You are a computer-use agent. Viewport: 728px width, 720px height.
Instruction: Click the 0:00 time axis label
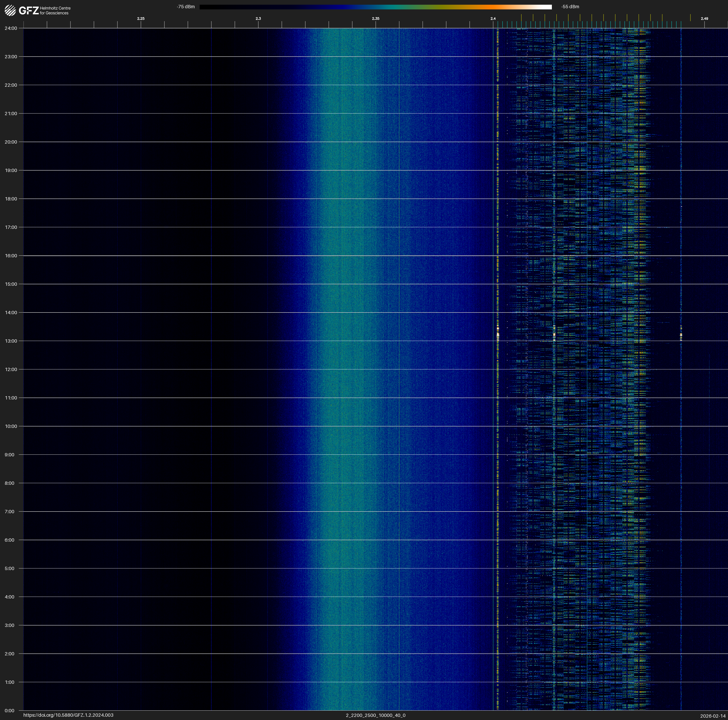click(x=9, y=711)
